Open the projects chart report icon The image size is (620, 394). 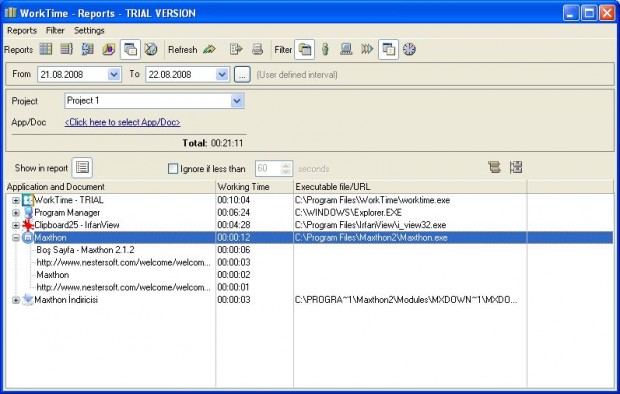click(x=108, y=49)
